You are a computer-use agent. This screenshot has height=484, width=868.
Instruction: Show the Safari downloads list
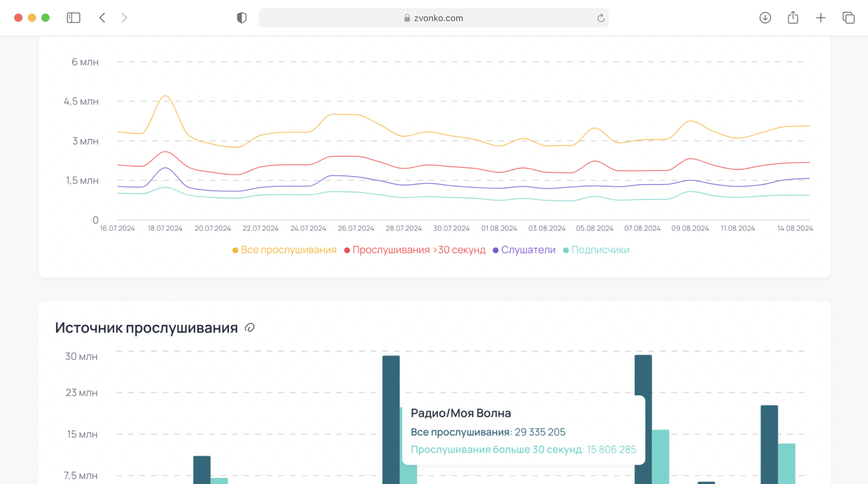(765, 18)
